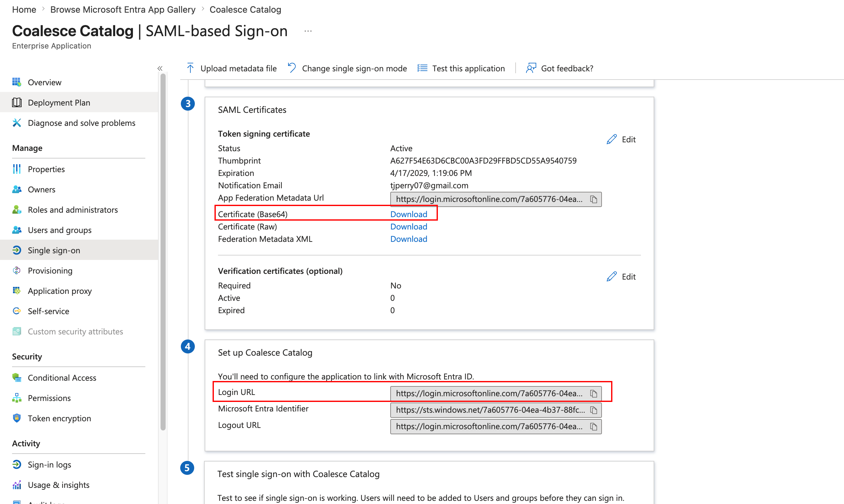Viewport: 844px width, 504px height.
Task: Download the Federation Metadata XML
Action: click(x=409, y=239)
